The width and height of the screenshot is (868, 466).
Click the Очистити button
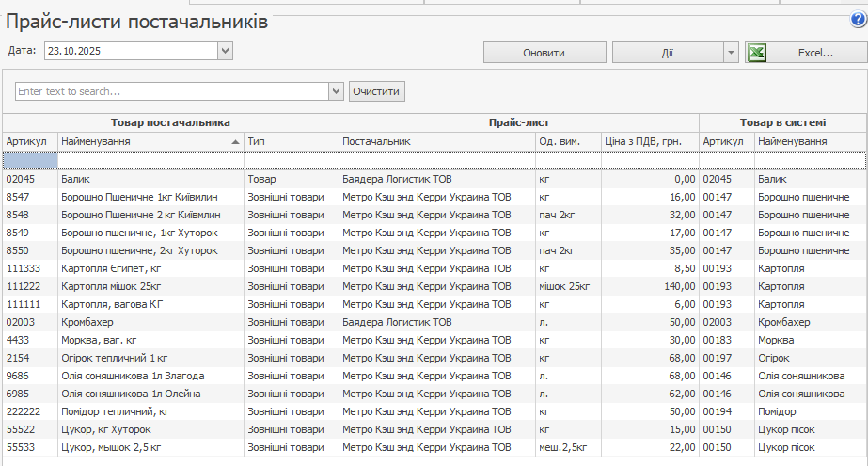coord(377,91)
